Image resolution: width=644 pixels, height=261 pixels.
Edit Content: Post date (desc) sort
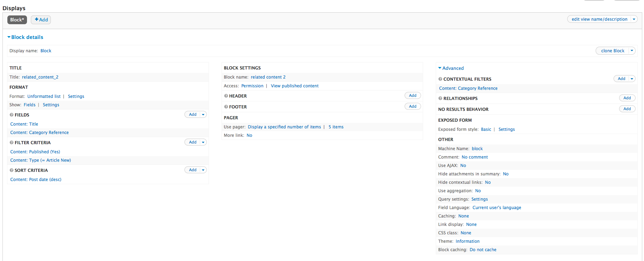(x=36, y=180)
